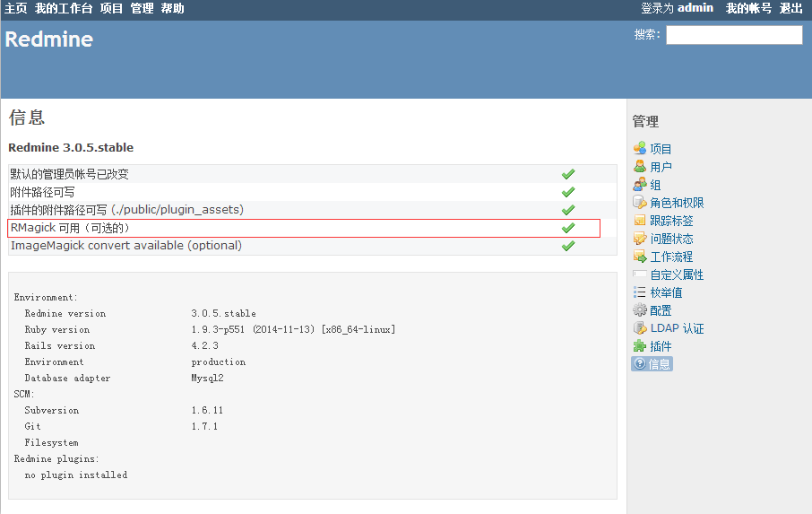Click the green check next to 默认的管理员帐号已改变
The width and height of the screenshot is (812, 514).
[568, 174]
